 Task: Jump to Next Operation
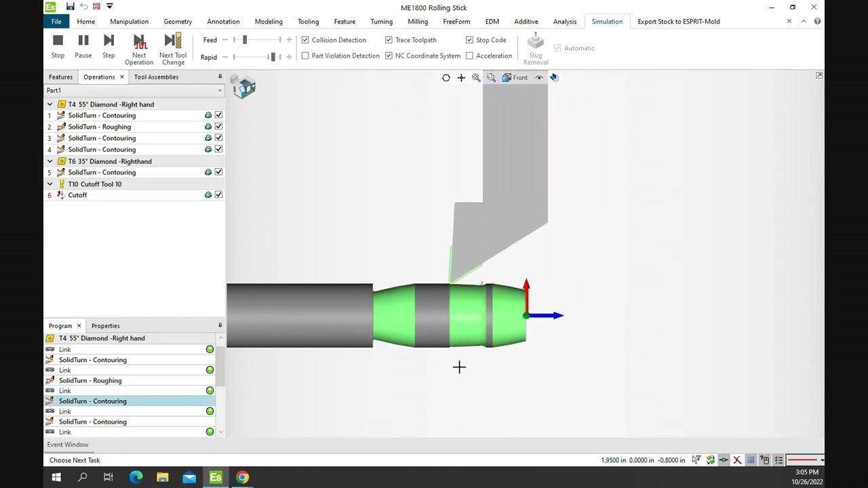(x=139, y=49)
